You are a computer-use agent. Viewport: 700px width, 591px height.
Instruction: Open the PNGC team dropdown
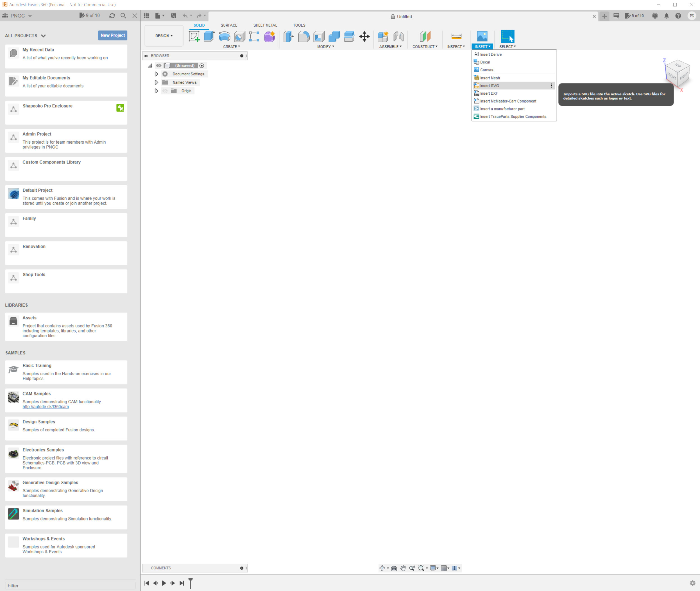17,16
